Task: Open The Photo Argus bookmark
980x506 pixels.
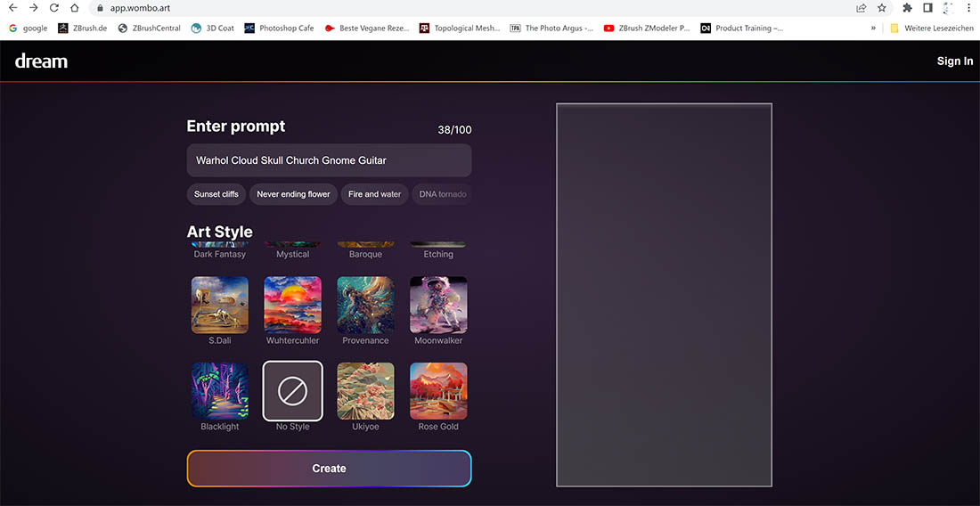Action: [551, 29]
